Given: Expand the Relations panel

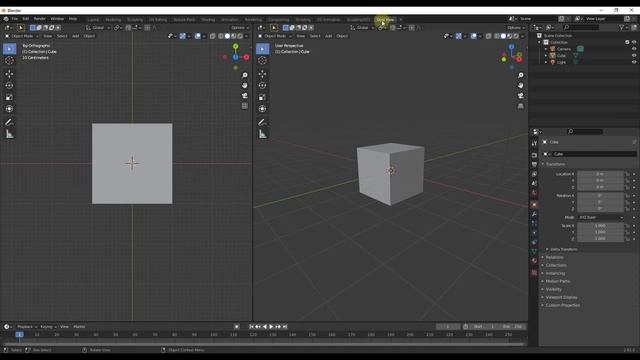Looking at the screenshot, I should pyautogui.click(x=554, y=258).
